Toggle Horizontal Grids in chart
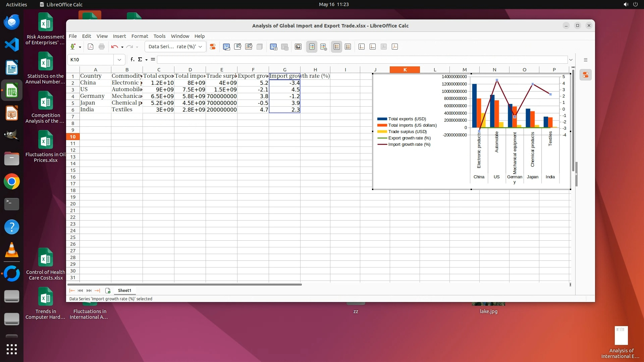The height and width of the screenshot is (362, 644). [337, 47]
